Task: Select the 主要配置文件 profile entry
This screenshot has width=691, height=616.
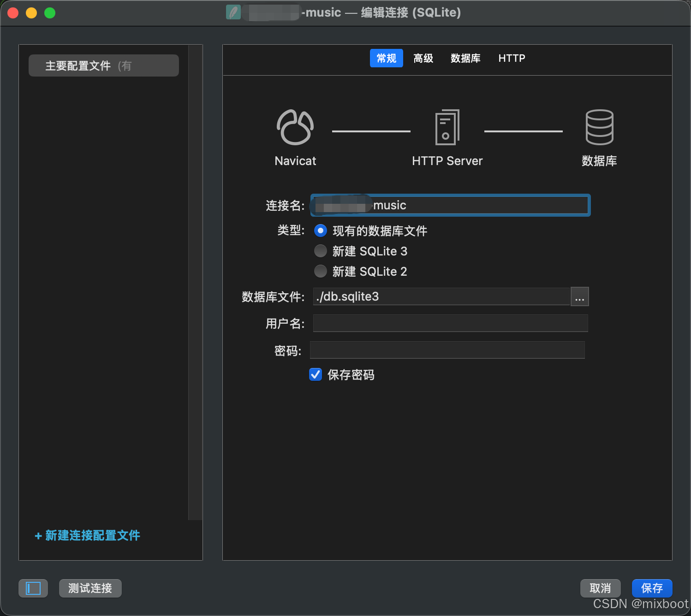Action: (x=104, y=65)
